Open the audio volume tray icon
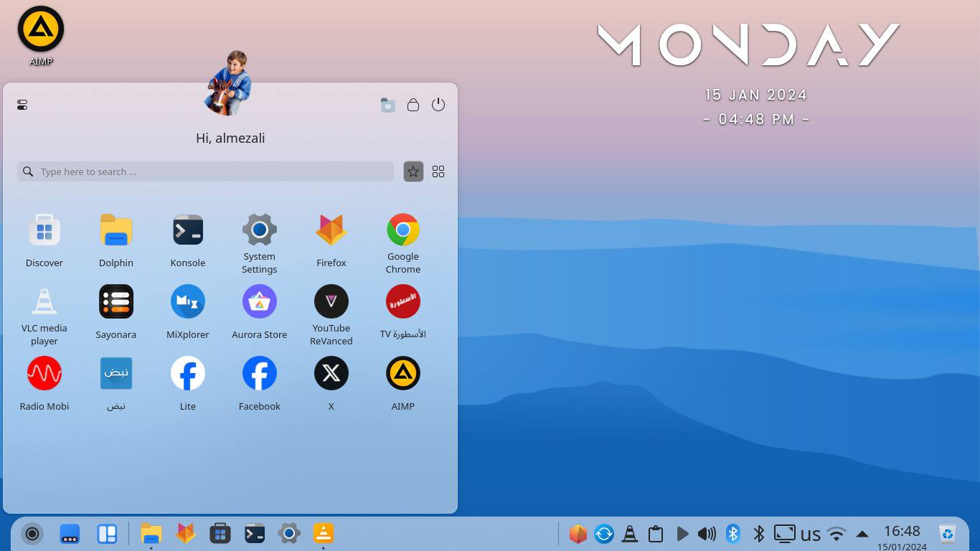The height and width of the screenshot is (551, 980). coord(707,534)
